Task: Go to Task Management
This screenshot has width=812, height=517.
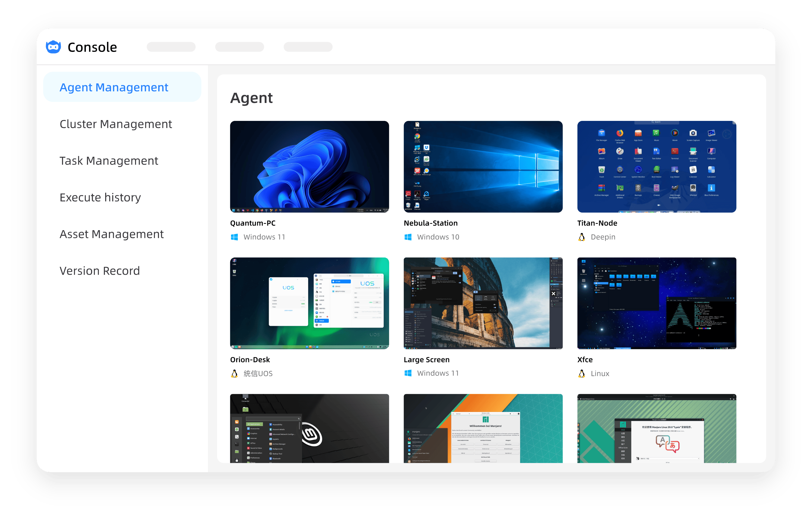Action: (109, 161)
